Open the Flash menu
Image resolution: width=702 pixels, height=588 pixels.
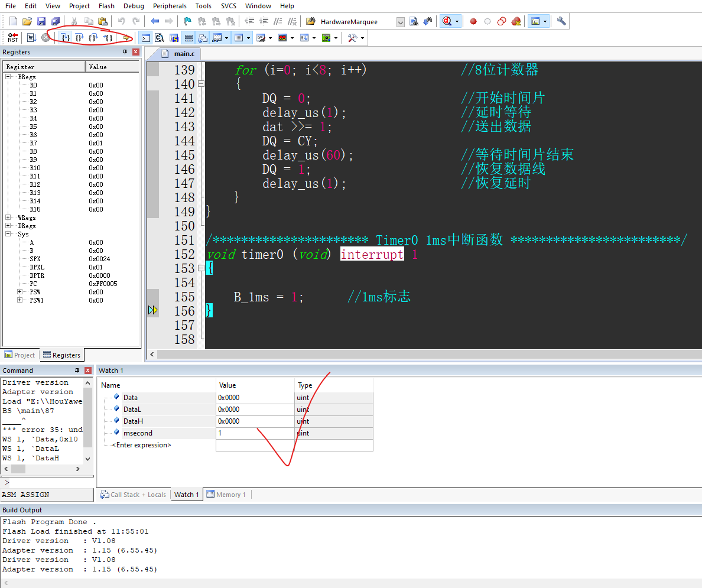click(106, 6)
